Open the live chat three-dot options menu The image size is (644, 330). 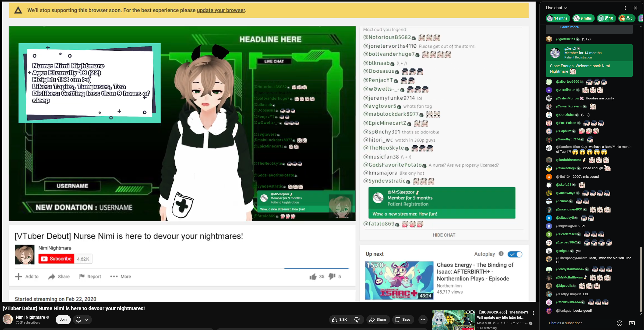coord(625,8)
